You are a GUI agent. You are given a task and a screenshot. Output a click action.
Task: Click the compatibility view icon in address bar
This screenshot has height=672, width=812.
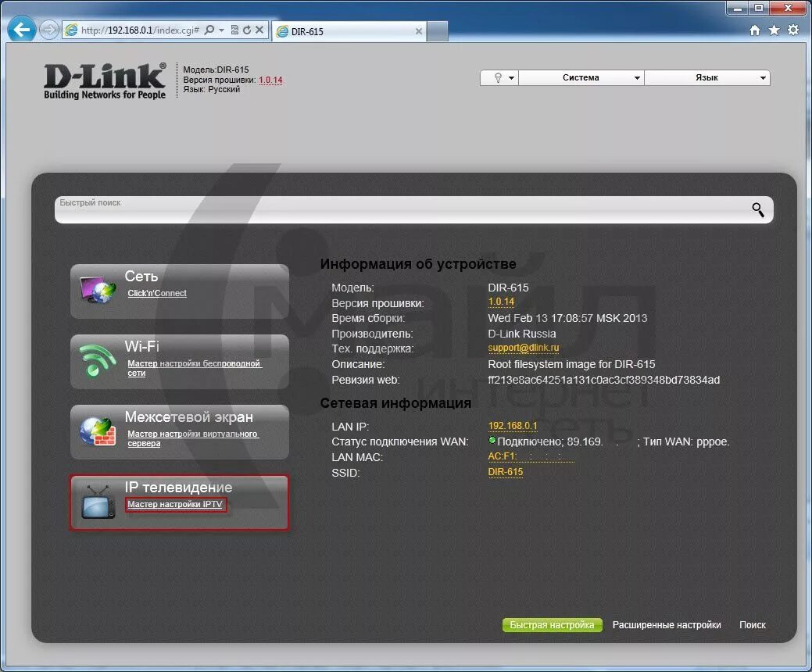[x=234, y=30]
